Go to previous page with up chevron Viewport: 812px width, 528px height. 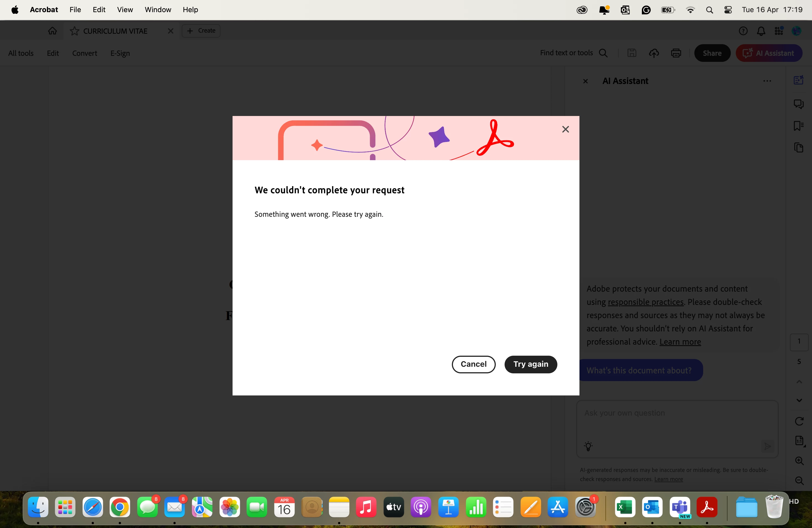click(799, 382)
